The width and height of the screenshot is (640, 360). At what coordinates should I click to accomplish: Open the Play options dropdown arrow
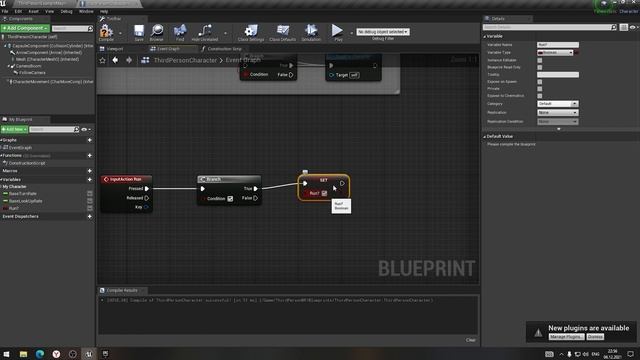pos(351,33)
